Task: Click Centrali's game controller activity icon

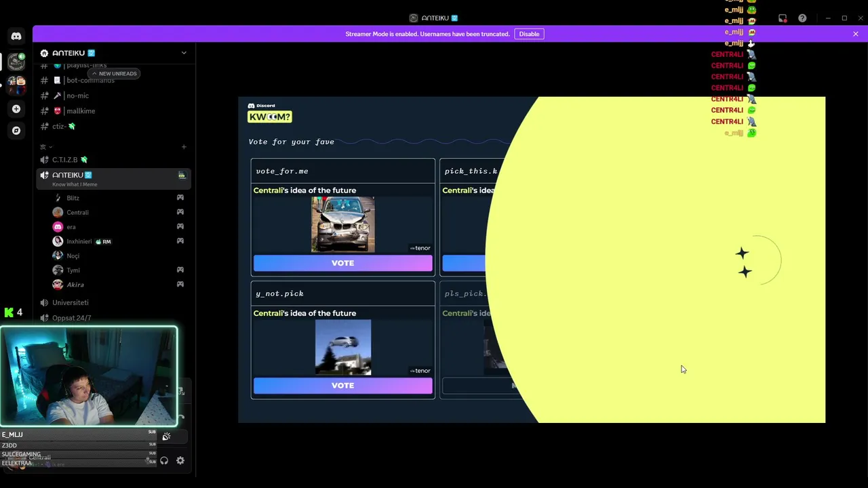Action: [180, 212]
